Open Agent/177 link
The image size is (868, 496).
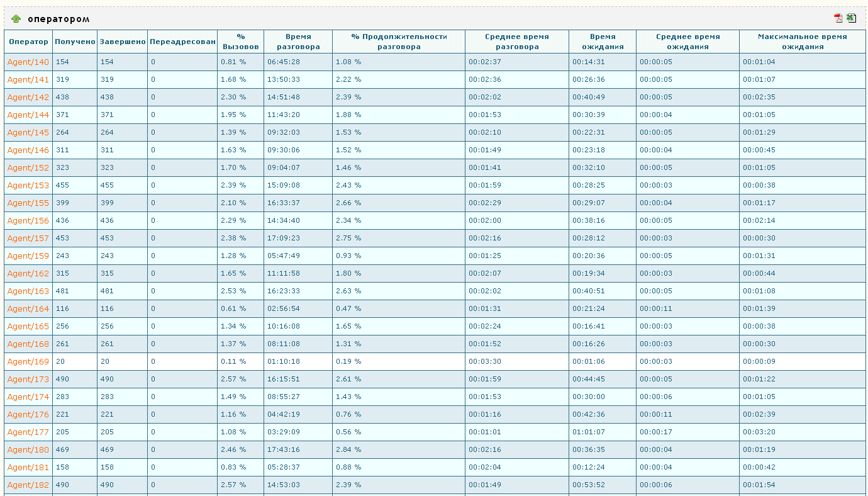28,432
